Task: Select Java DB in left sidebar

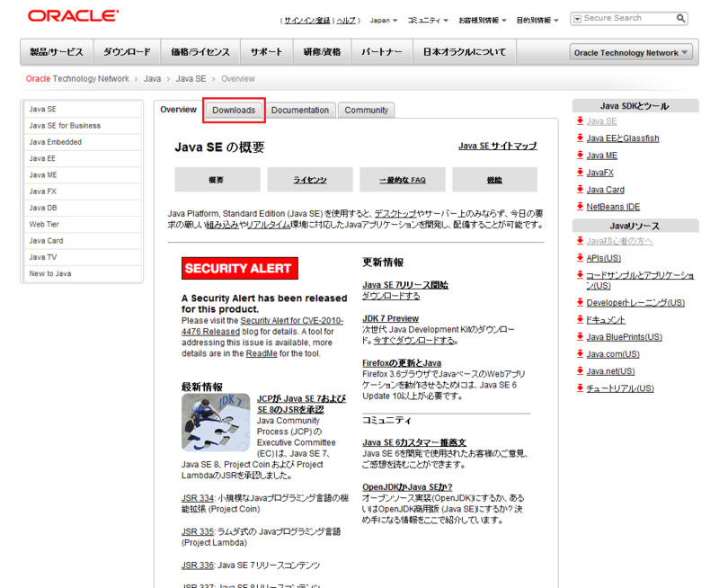Action: pos(83,208)
